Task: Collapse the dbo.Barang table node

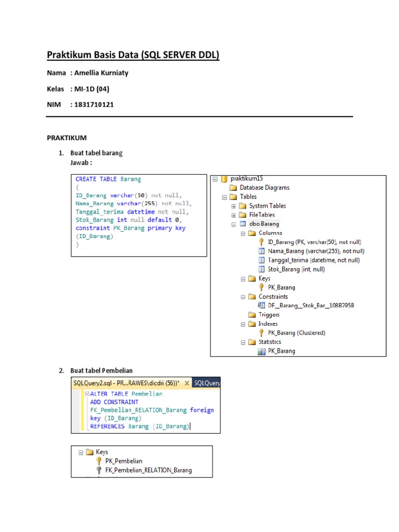Action: 234,224
